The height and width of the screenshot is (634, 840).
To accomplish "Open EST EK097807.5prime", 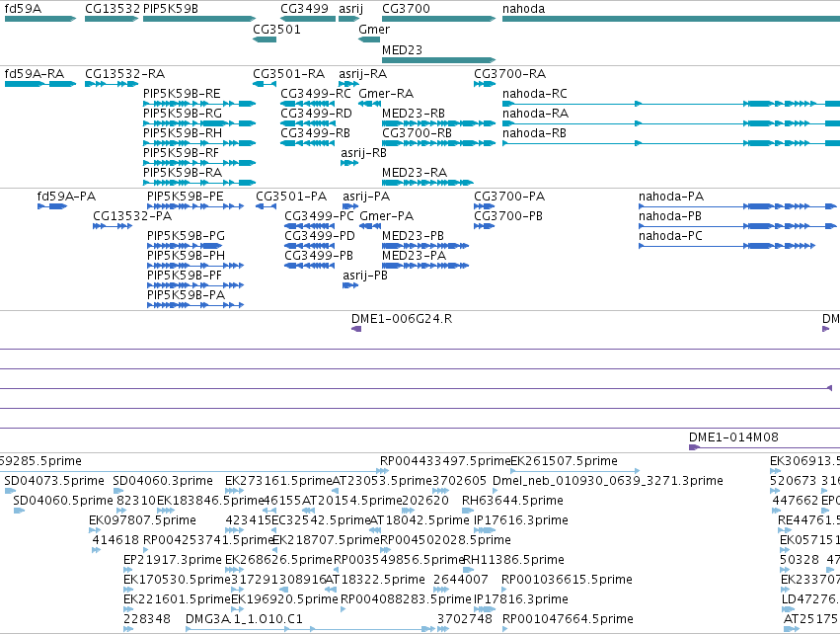I will tap(142, 520).
